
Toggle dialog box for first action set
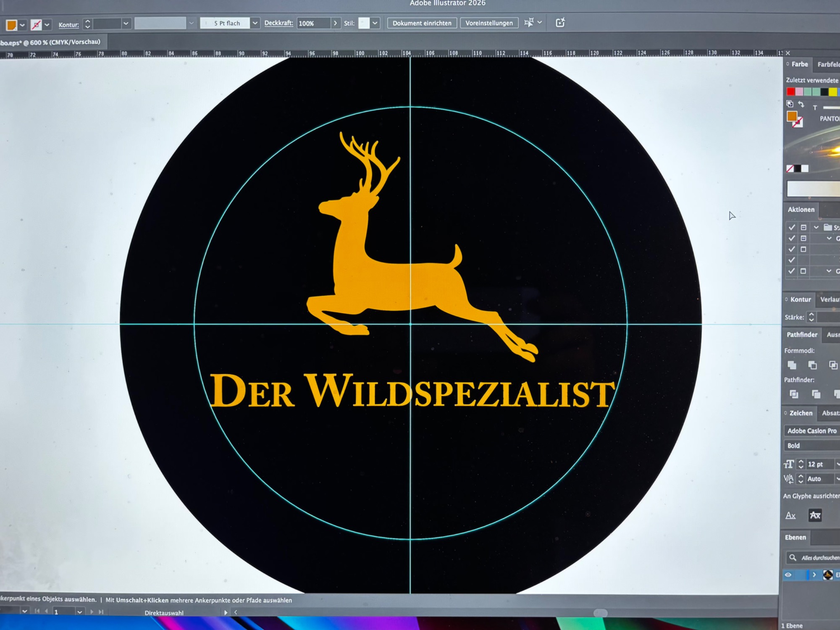pos(803,227)
